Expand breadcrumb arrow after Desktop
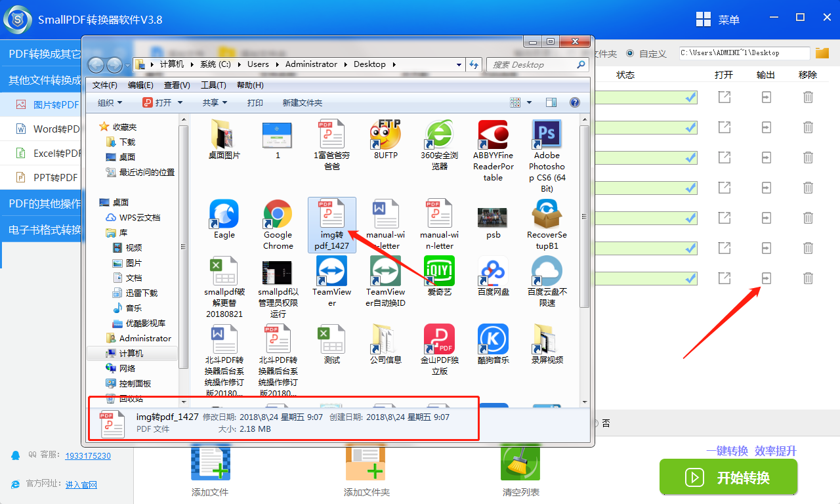This screenshot has width=840, height=504. click(393, 64)
